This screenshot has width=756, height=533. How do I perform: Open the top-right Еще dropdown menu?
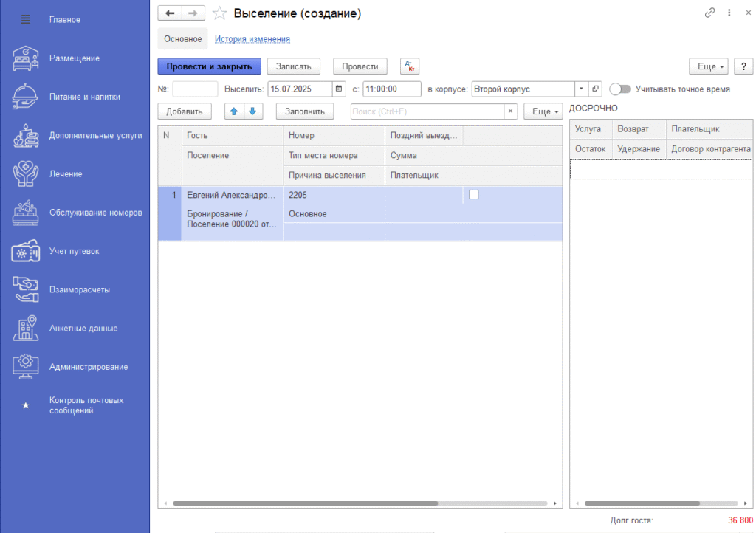tap(709, 66)
